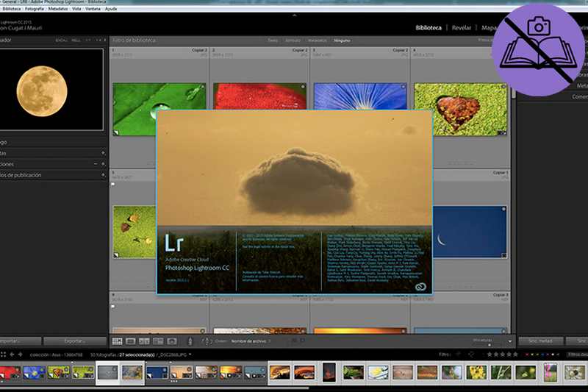588x392 pixels.
Task: Click the badge on the heart leaf thumbnail
Action: pos(502,133)
